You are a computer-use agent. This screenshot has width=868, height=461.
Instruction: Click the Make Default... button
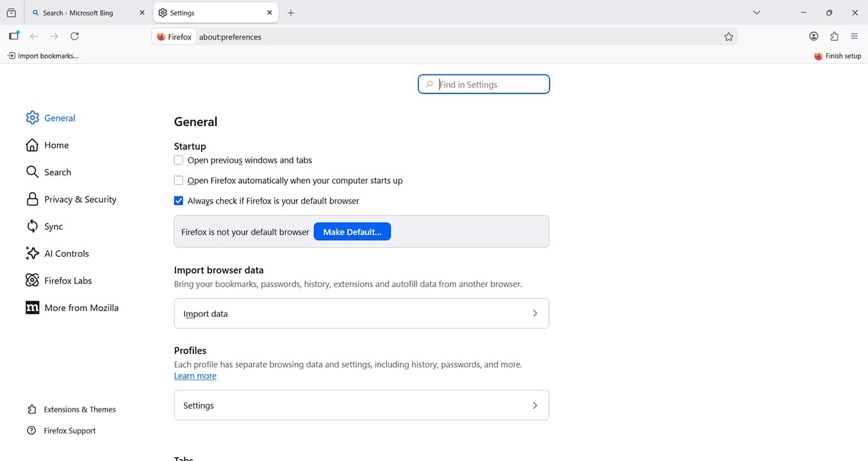pos(352,232)
